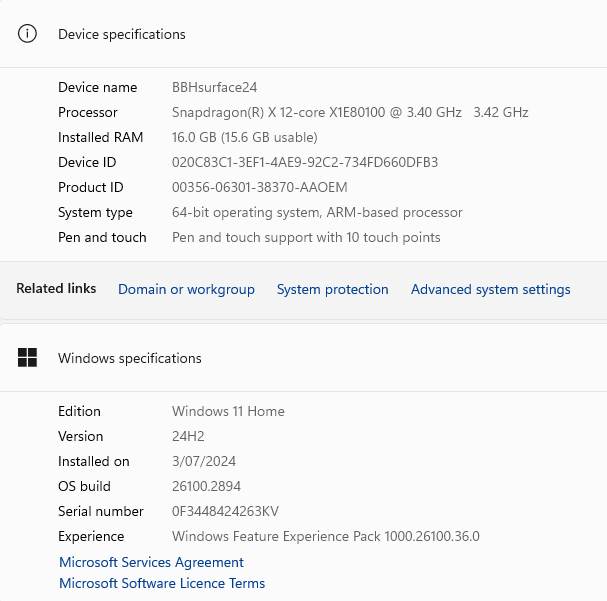Click the Device specifications header
The width and height of the screenshot is (607, 601).
point(122,34)
